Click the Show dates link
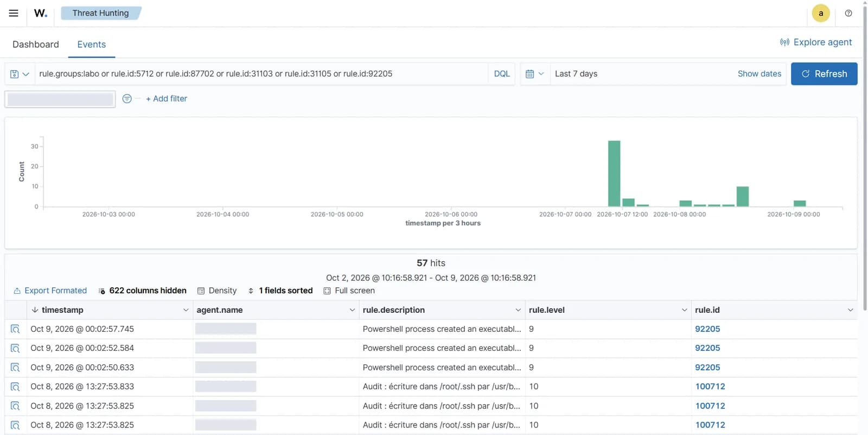Screen dimensions: 868x435 point(759,74)
